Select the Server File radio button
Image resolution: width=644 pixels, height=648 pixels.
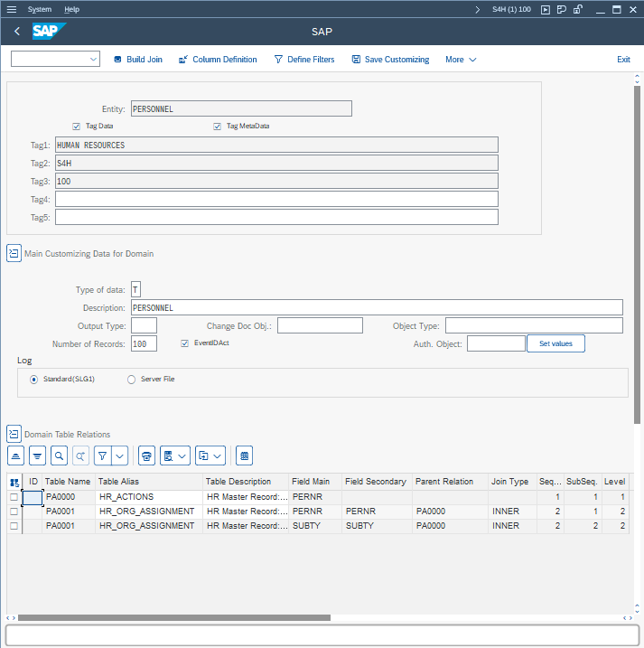tap(132, 380)
